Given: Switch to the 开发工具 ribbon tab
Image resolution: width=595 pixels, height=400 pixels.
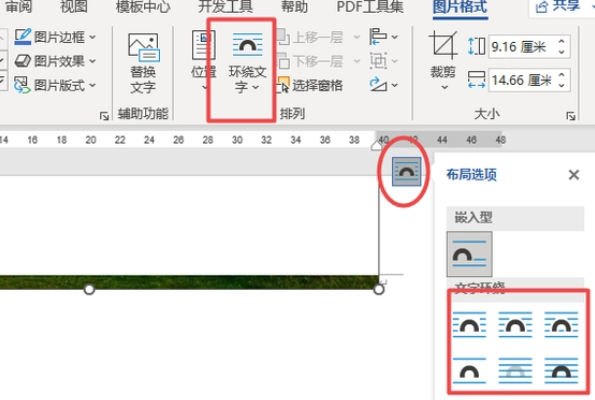Looking at the screenshot, I should click(225, 6).
